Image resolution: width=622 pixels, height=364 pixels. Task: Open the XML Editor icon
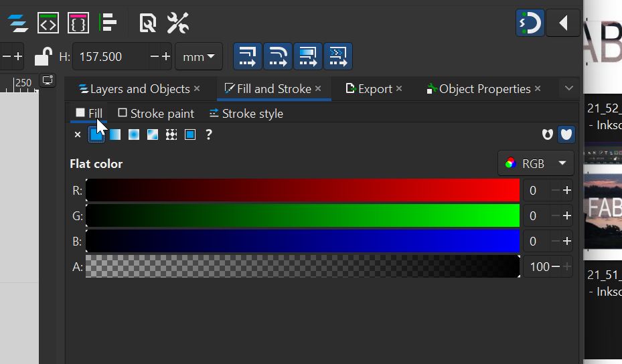(48, 23)
